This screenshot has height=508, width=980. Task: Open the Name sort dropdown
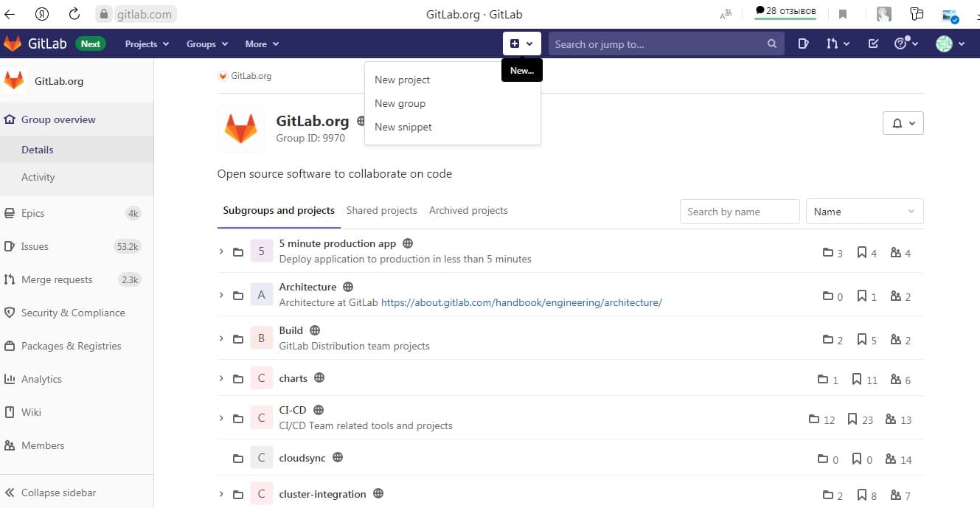click(x=864, y=212)
